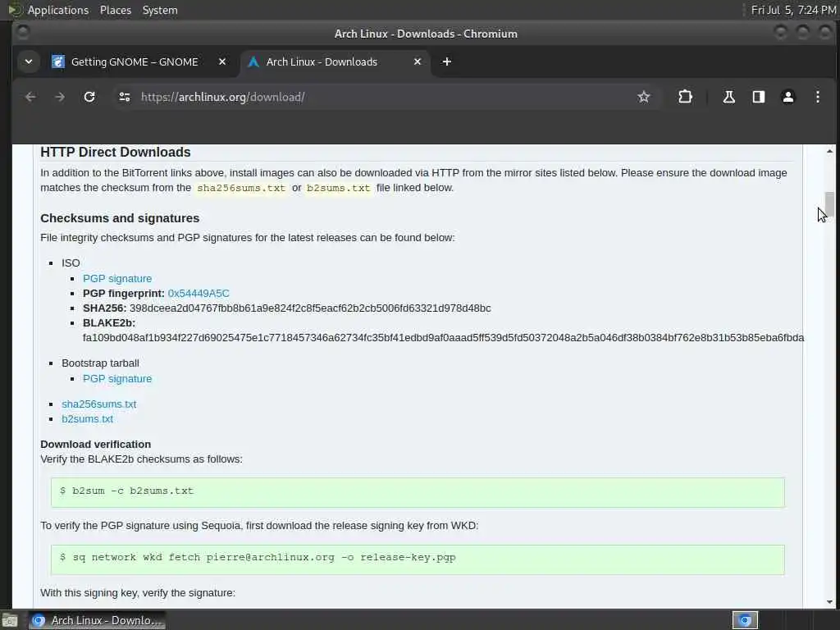Click Arch Linux taskbar window button
The height and width of the screenshot is (630, 840).
97,620
